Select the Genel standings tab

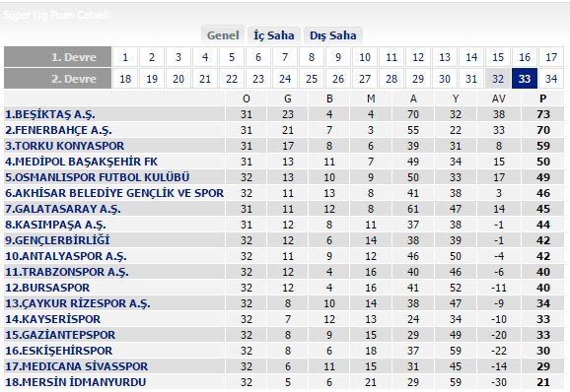point(223,35)
